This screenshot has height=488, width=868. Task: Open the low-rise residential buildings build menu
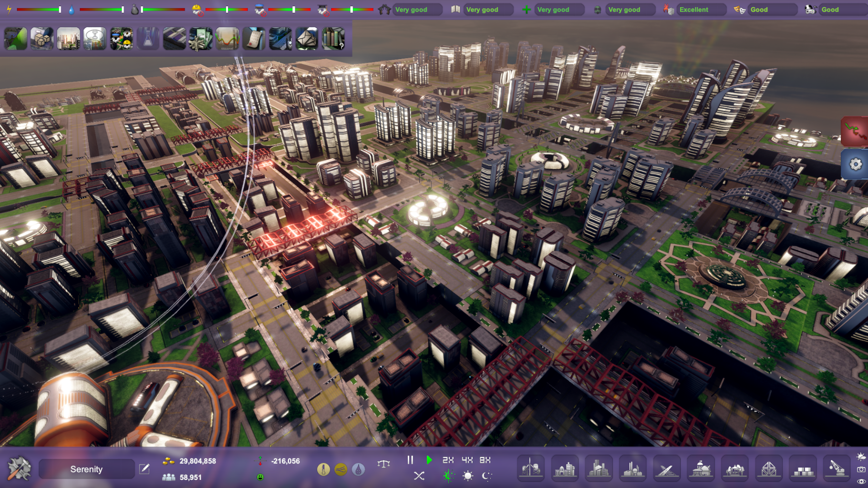(x=565, y=468)
